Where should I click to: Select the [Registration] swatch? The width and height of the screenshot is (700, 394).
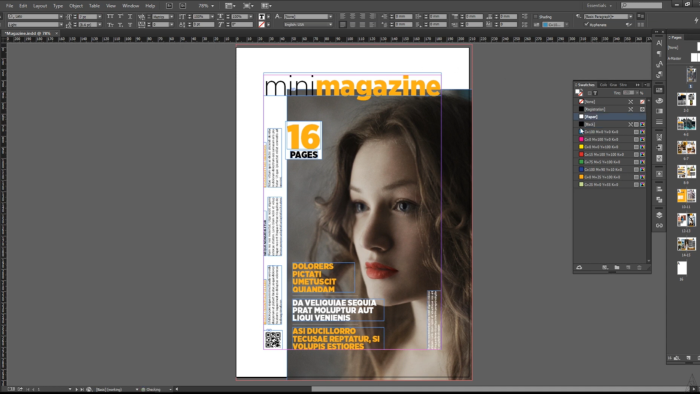pyautogui.click(x=610, y=109)
